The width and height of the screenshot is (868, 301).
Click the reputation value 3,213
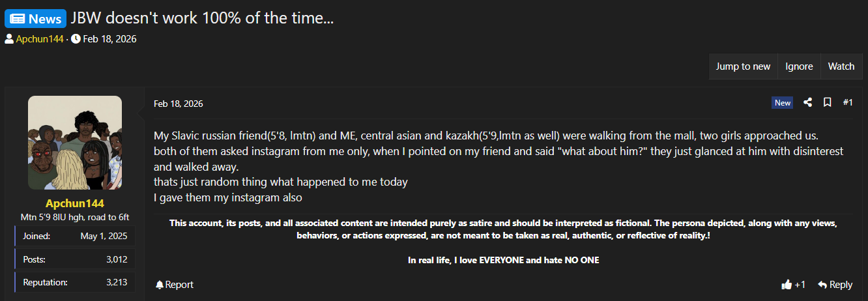(x=116, y=282)
